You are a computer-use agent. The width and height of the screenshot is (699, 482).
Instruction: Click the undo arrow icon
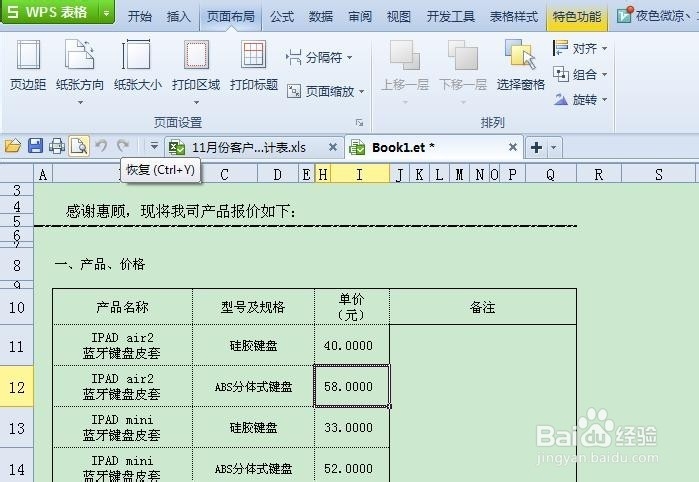(102, 146)
